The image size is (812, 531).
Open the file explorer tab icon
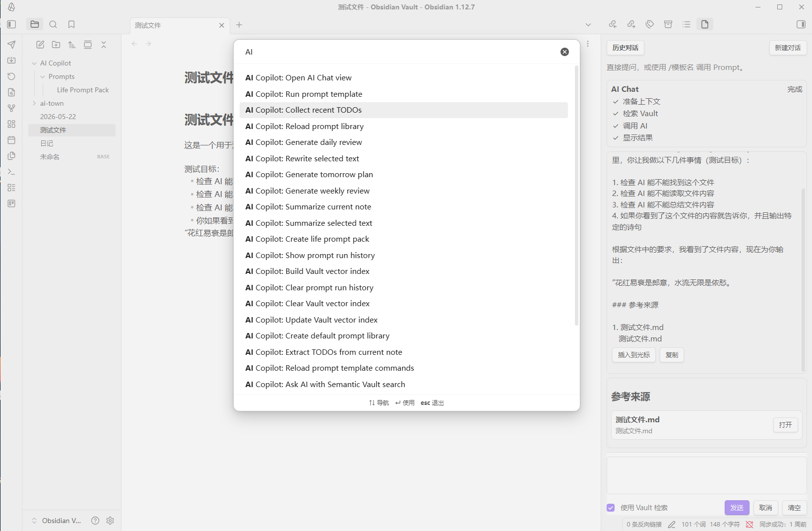click(x=35, y=24)
